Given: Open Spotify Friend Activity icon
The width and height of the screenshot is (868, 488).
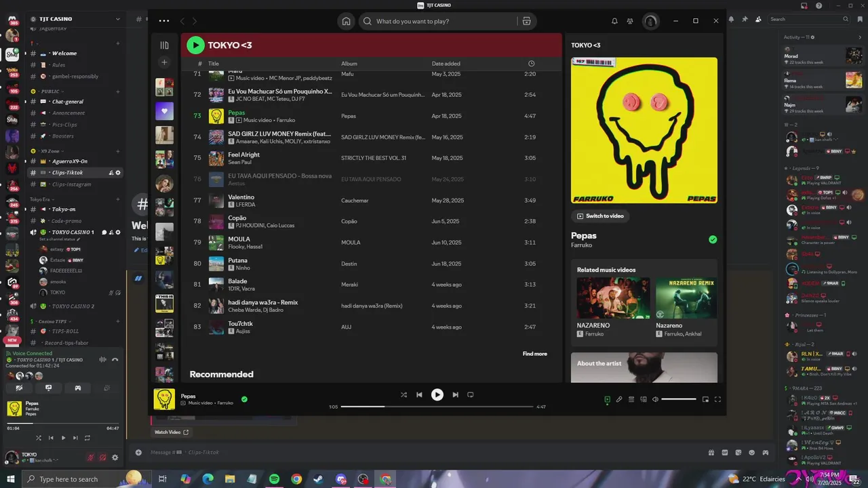Looking at the screenshot, I should (630, 21).
